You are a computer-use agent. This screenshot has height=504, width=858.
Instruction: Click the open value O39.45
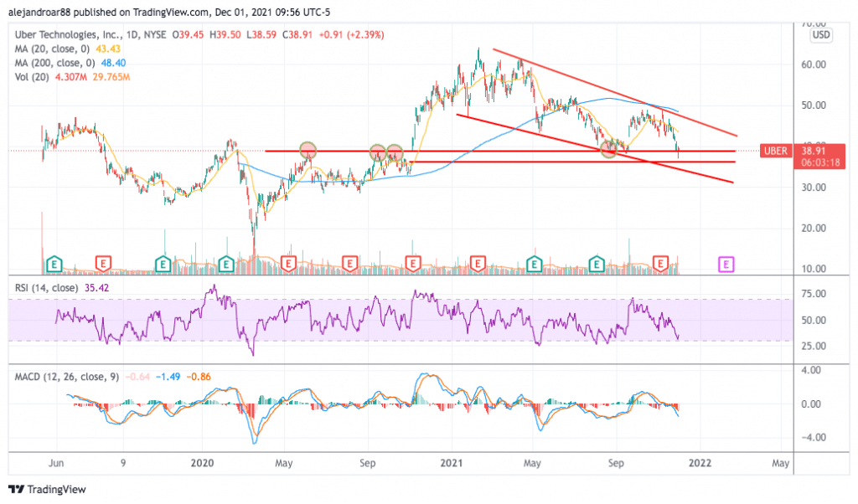(188, 34)
